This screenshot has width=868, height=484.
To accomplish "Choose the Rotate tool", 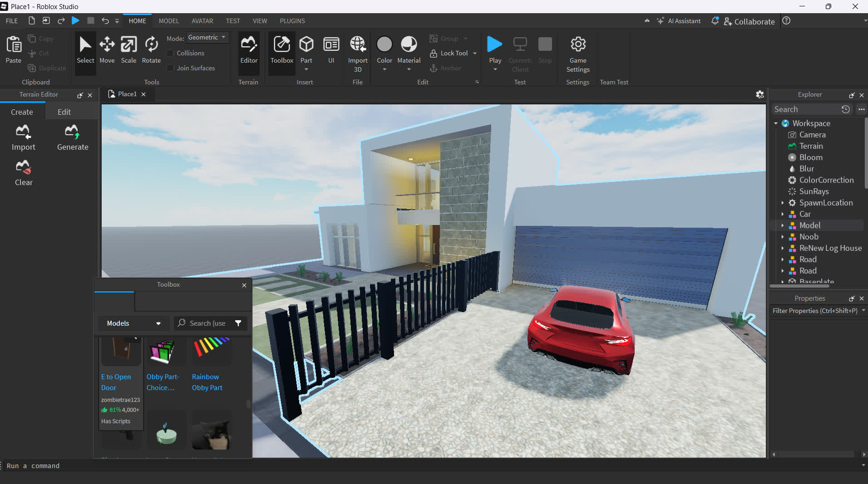I will click(x=151, y=49).
